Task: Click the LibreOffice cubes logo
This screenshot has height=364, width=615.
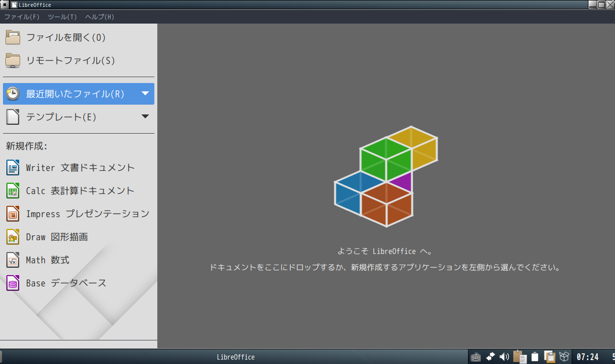Action: [386, 176]
